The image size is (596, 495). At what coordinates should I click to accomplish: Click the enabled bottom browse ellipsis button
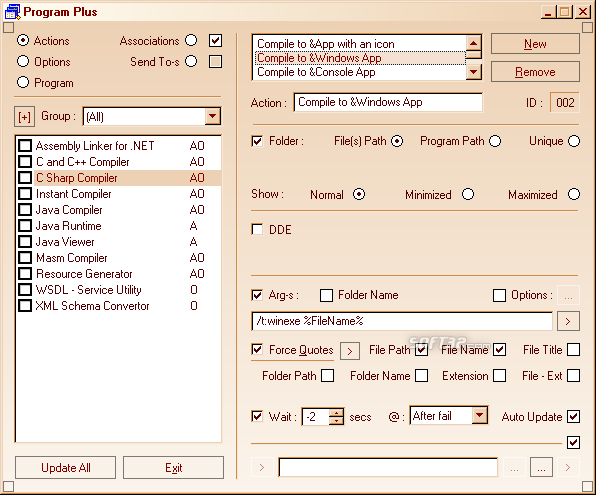point(541,468)
